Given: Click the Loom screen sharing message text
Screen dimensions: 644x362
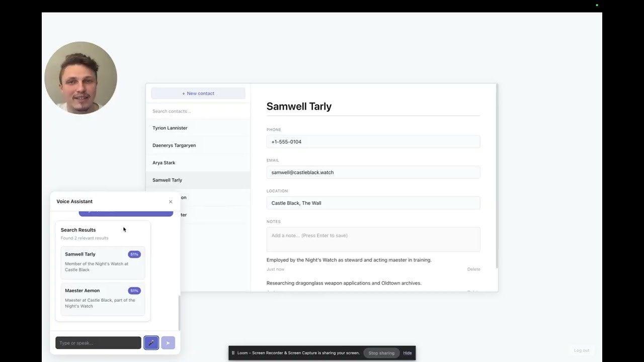Looking at the screenshot, I should click(298, 353).
